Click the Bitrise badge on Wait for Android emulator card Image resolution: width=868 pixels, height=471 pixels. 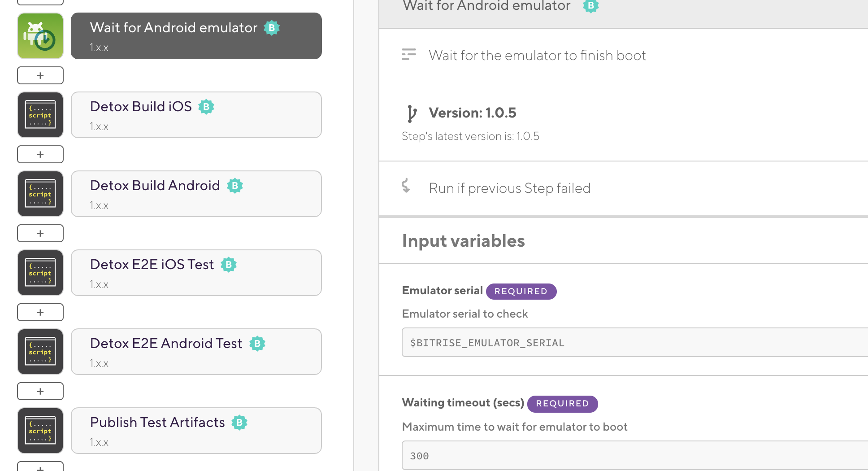tap(272, 28)
